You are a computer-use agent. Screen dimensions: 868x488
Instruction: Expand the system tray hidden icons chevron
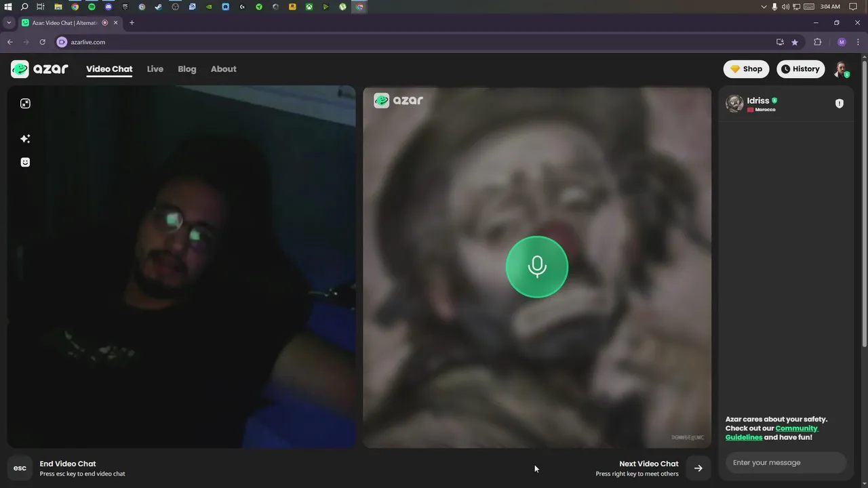pos(764,7)
